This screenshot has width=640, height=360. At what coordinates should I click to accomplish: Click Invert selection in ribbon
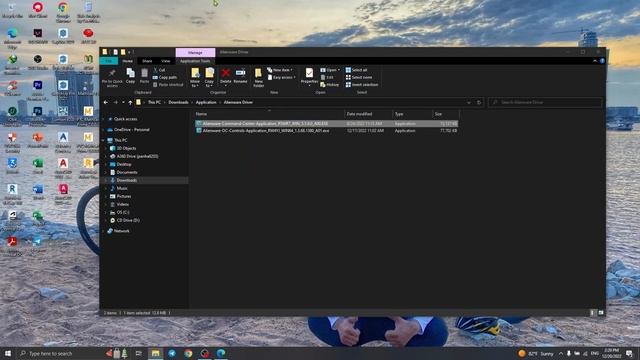pos(362,85)
